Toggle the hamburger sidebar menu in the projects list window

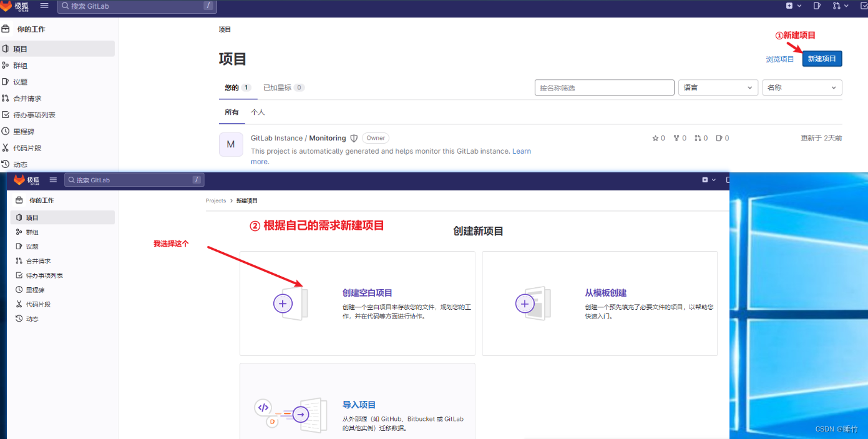click(44, 6)
